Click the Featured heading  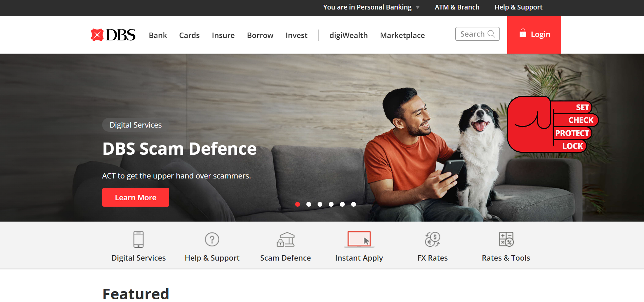point(136,294)
